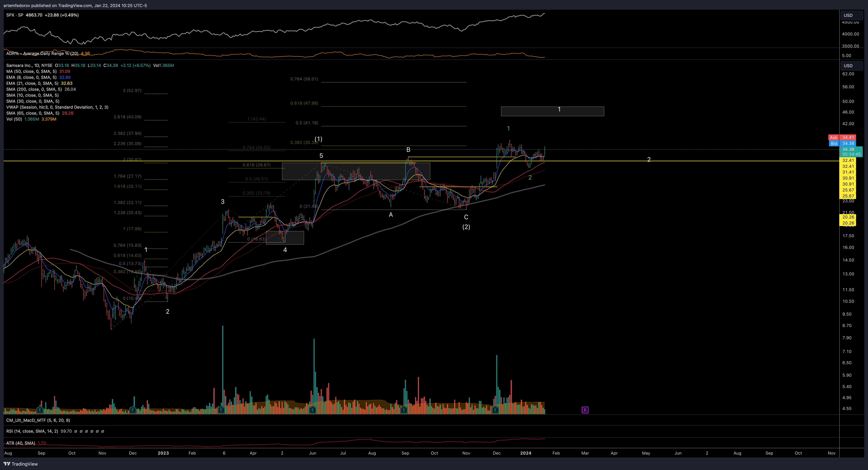
Task: Select the (2) wave label below C
Action: tap(466, 227)
